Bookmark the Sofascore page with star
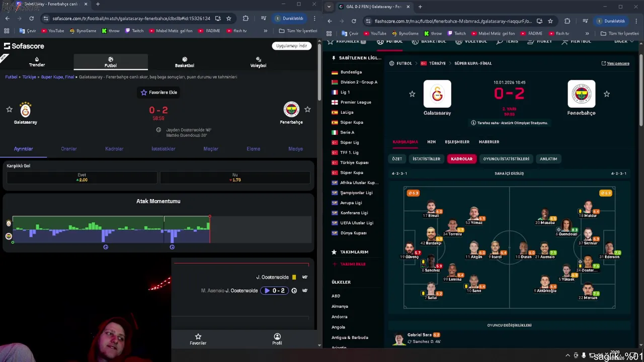 [228, 19]
